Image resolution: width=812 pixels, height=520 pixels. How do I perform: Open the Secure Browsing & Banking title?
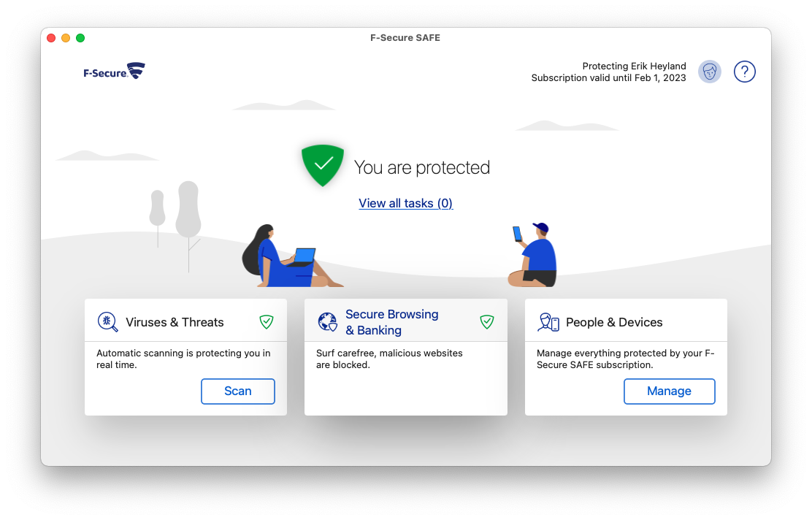[x=391, y=322]
